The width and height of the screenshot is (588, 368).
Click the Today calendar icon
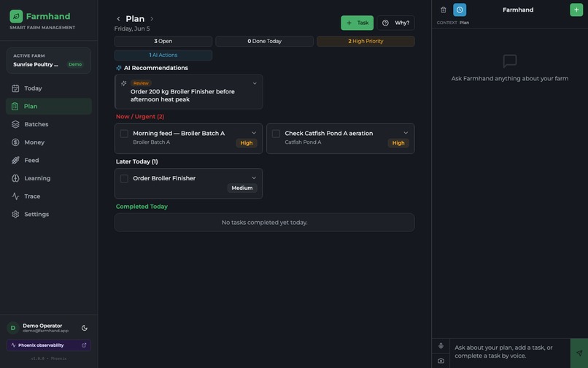[15, 88]
